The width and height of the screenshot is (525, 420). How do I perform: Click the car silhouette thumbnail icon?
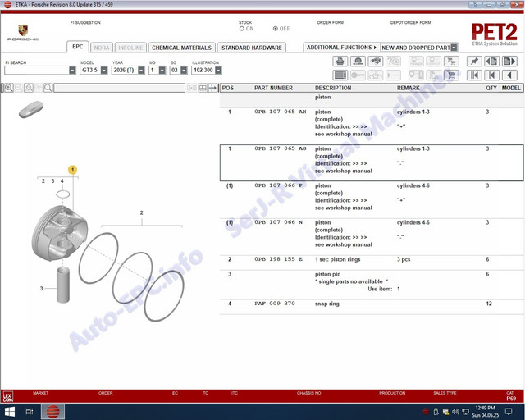[31, 109]
